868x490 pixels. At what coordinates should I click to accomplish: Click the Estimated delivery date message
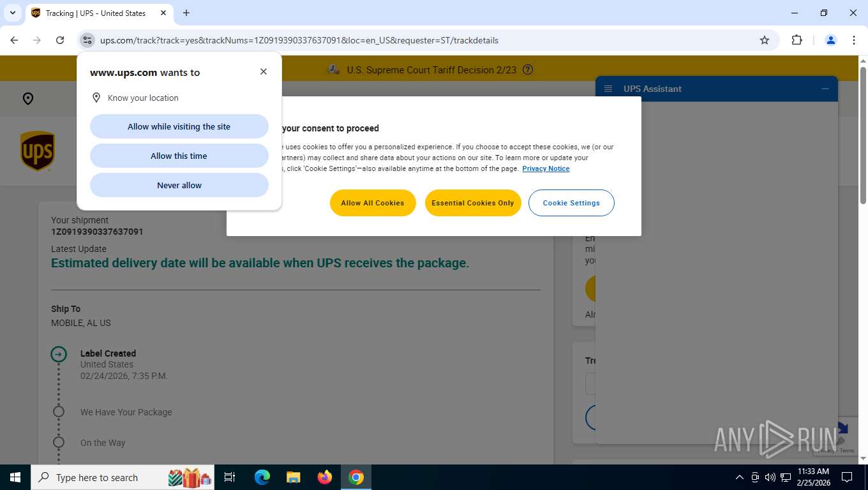pyautogui.click(x=260, y=263)
